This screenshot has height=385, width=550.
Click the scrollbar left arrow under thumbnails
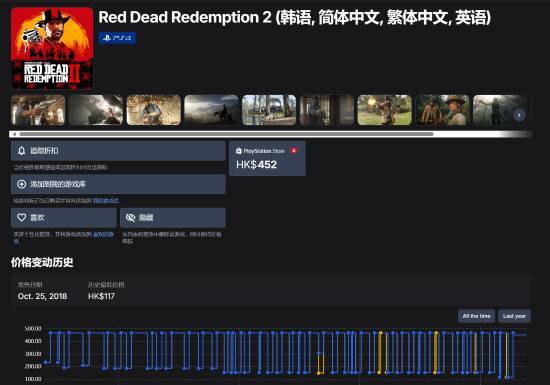coord(14,134)
